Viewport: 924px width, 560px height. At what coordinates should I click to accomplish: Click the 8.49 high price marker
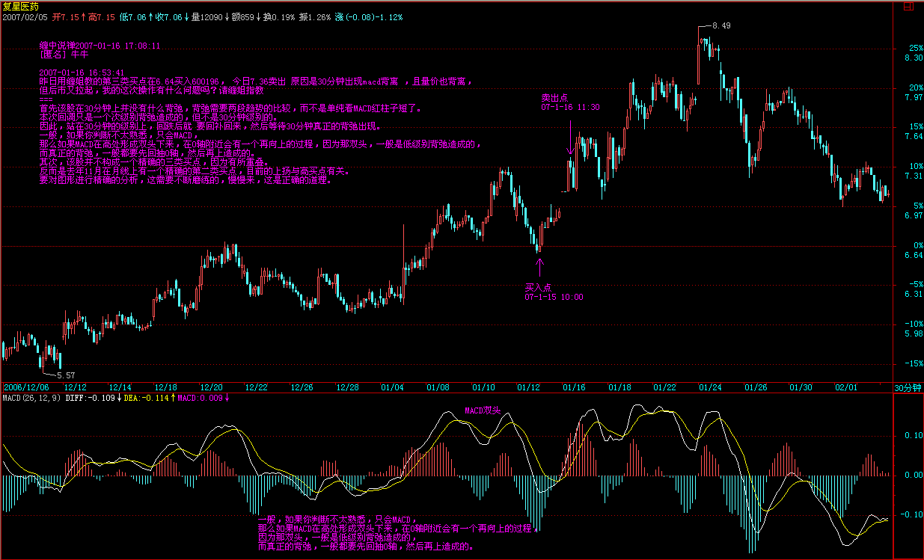coord(720,25)
